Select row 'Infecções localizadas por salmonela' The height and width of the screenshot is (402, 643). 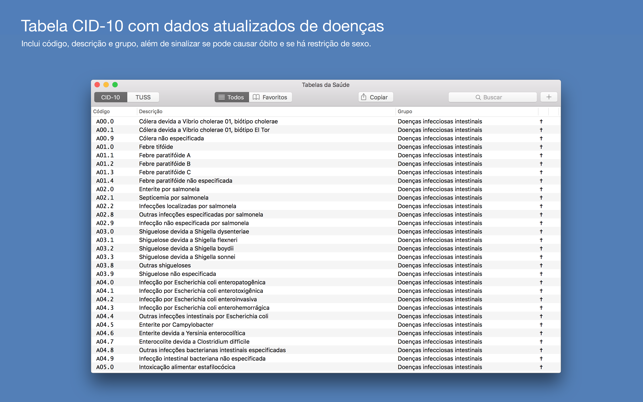(326, 206)
